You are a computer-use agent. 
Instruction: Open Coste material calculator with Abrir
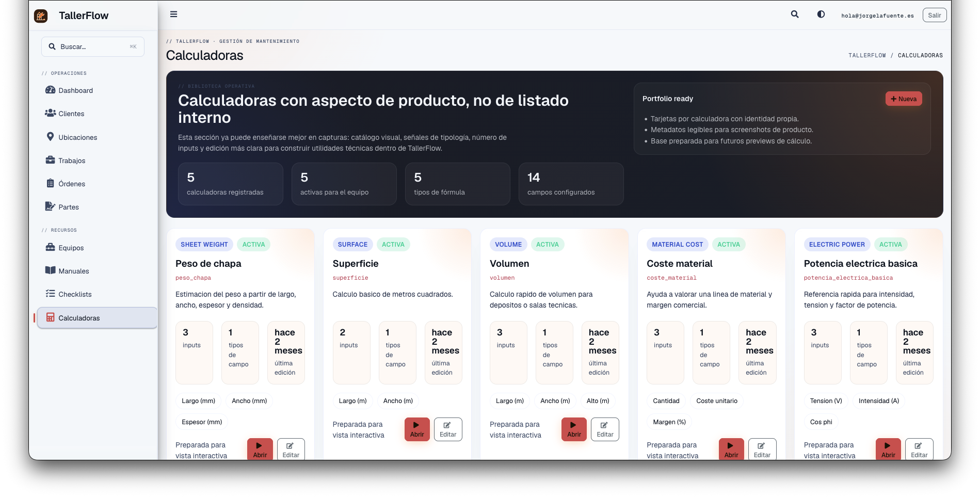pos(731,449)
